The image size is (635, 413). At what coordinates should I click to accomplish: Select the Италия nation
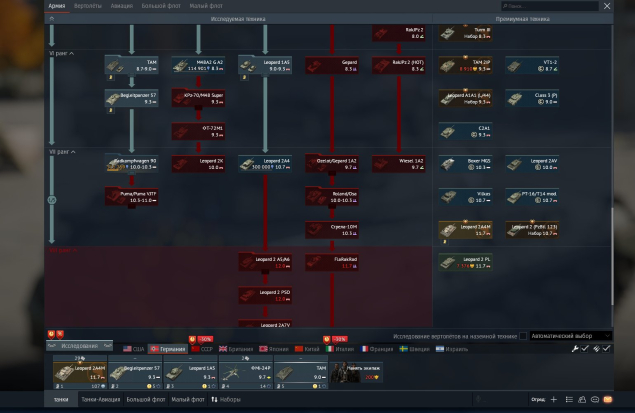point(340,349)
